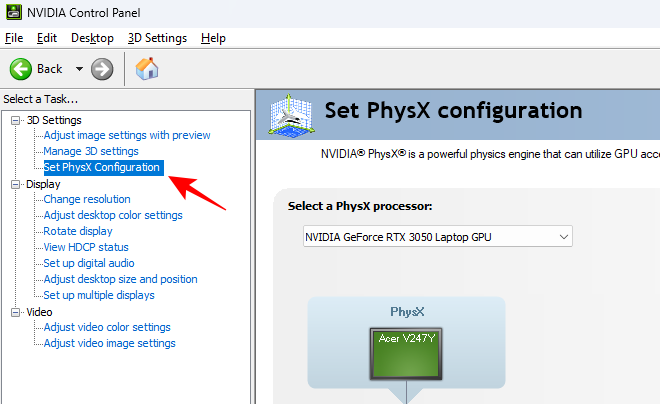The width and height of the screenshot is (660, 404).
Task: Click the Home icon in toolbar
Action: click(x=147, y=69)
